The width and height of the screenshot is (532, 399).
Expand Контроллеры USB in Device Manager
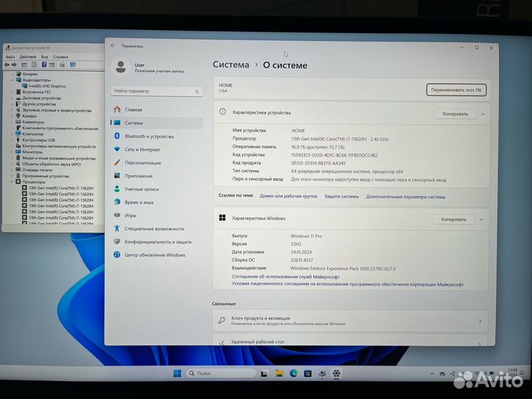pos(13,140)
